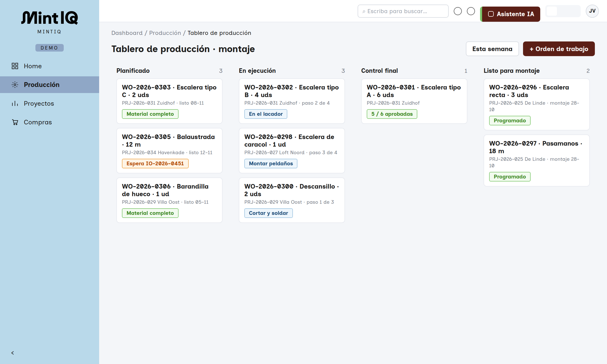Click the first circular icon beside search
This screenshot has width=607, height=364.
(x=458, y=11)
